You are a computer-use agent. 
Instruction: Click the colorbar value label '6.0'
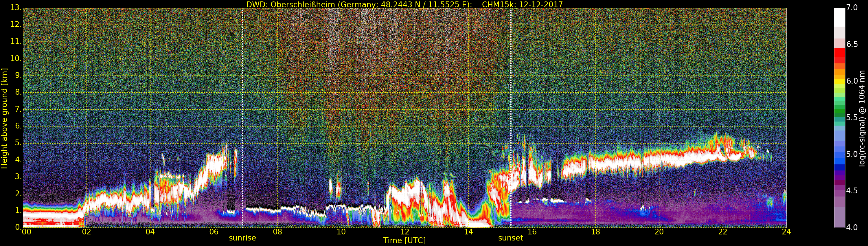(x=852, y=81)
